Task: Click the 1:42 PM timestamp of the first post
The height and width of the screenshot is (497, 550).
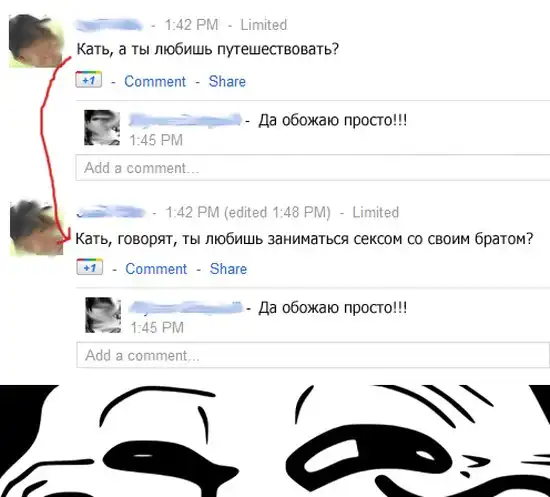Action: click(x=192, y=25)
